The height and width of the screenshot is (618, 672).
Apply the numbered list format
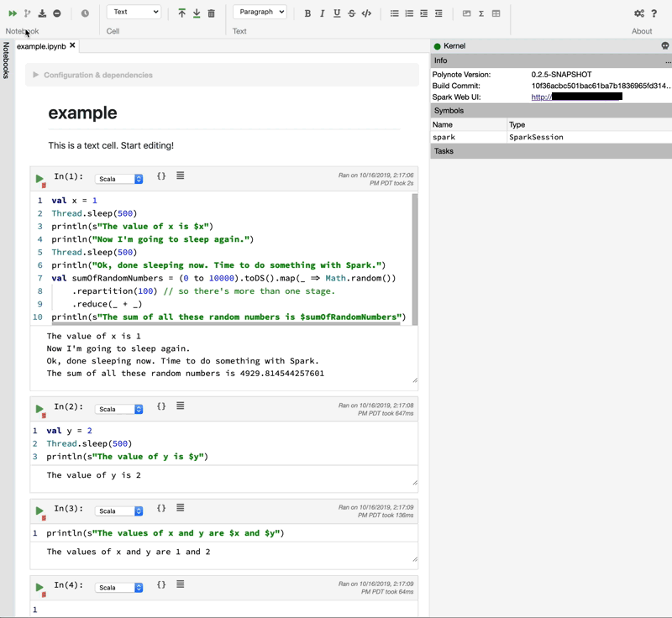click(x=409, y=13)
